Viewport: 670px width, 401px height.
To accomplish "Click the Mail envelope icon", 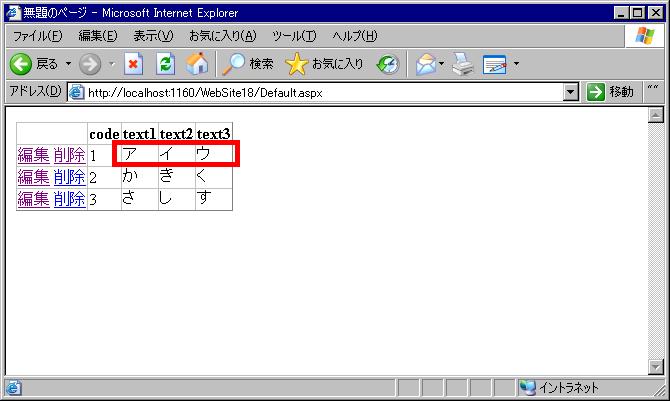I will tap(426, 64).
